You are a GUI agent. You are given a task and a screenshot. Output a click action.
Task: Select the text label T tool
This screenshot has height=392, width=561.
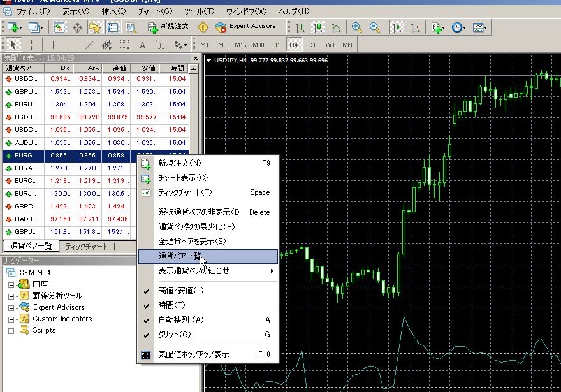[x=160, y=45]
